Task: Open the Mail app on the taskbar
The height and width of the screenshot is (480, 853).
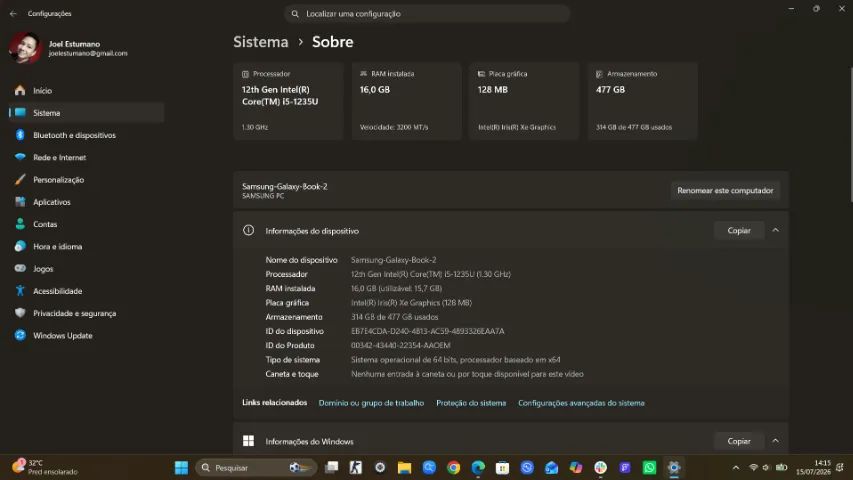Action: tap(552, 467)
